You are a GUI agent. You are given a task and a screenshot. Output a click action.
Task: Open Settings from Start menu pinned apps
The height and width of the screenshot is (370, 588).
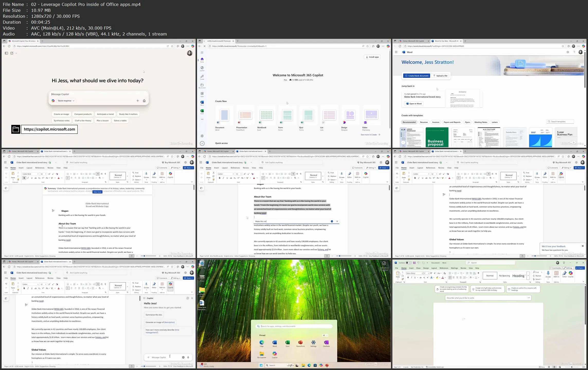[x=313, y=344]
